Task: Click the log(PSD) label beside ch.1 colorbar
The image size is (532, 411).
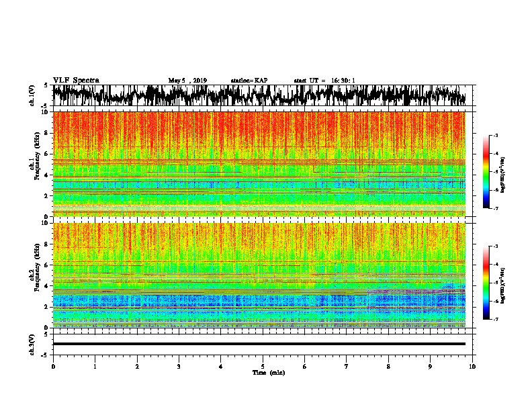Action: (503, 175)
